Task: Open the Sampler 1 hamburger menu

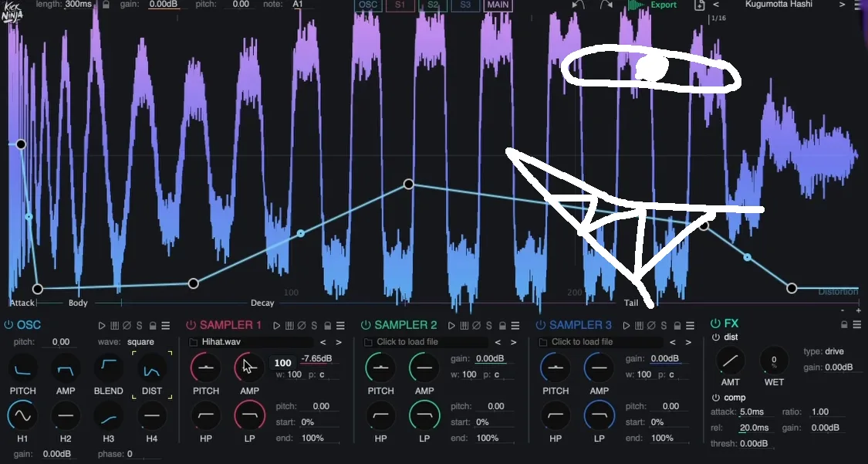Action: coord(340,326)
